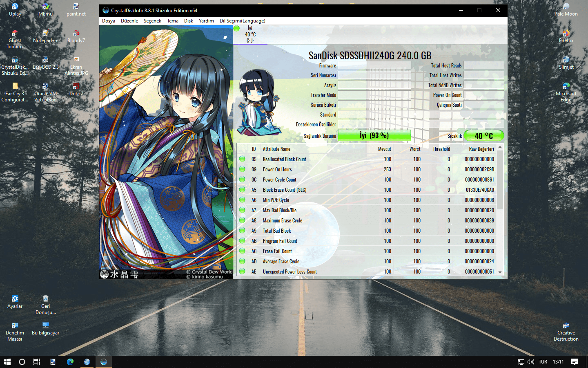
Task: Click the Seri Numarası value field
Action: coord(374,75)
